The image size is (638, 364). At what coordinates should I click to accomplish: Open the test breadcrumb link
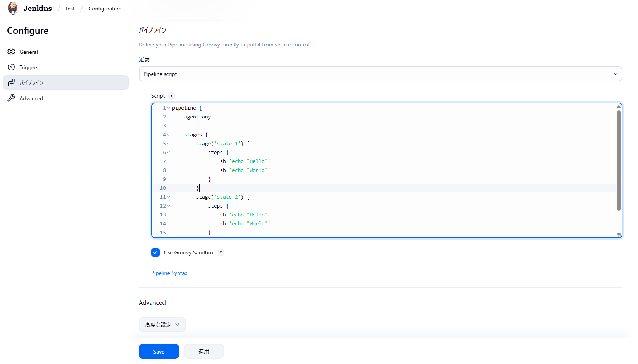(x=70, y=9)
